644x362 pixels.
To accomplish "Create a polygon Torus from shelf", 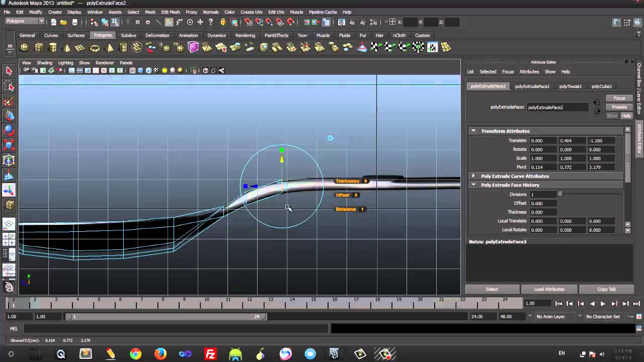I will pyautogui.click(x=95, y=48).
